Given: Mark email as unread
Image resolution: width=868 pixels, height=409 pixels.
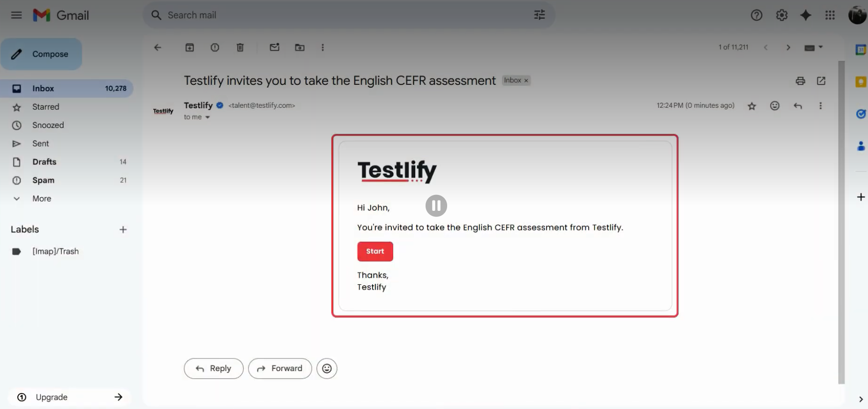Looking at the screenshot, I should pos(275,47).
